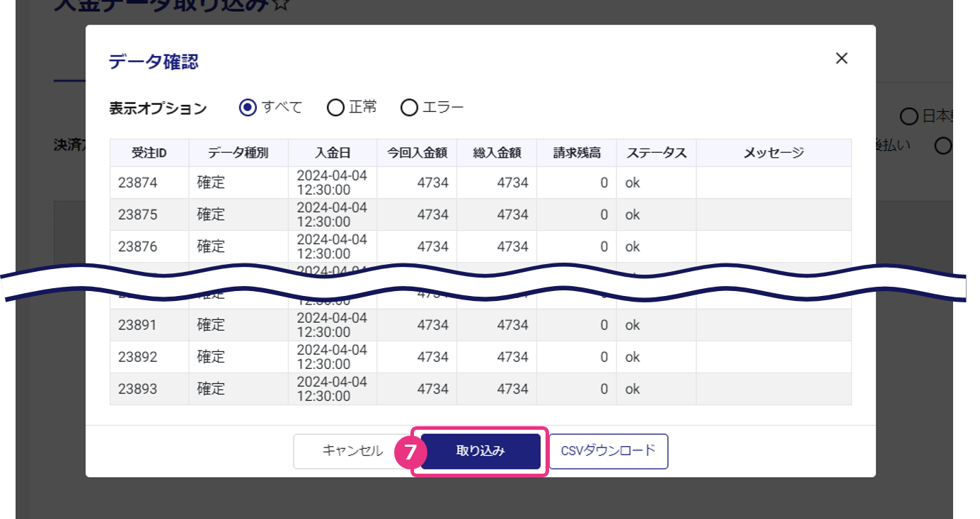
Task: Click the CSVダウンロード button
Action: 608,451
